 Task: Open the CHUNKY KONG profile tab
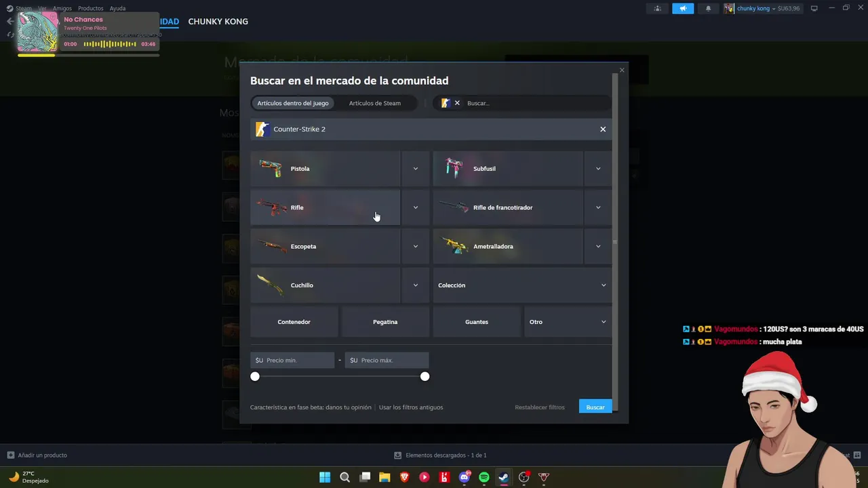click(x=218, y=22)
